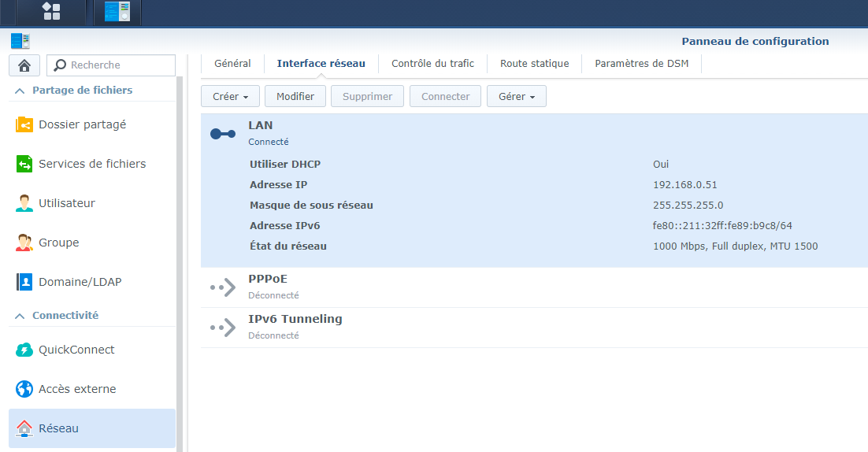The height and width of the screenshot is (452, 868).
Task: Click Connecté status under LAN
Action: pyautogui.click(x=269, y=142)
